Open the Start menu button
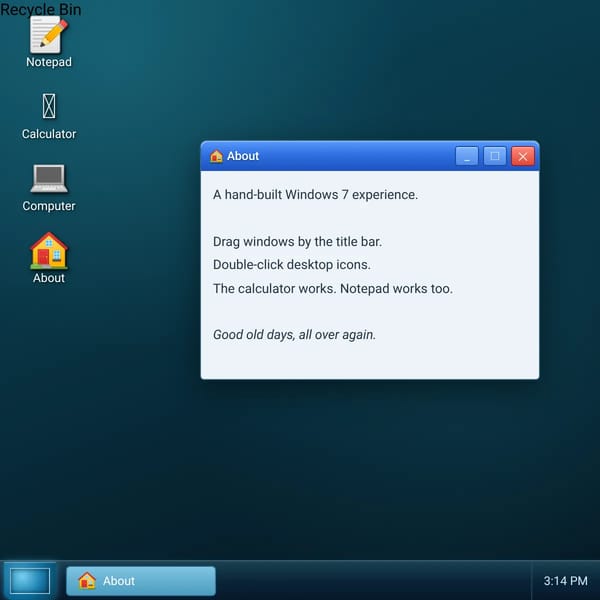Viewport: 600px width, 600px height. coord(29,580)
